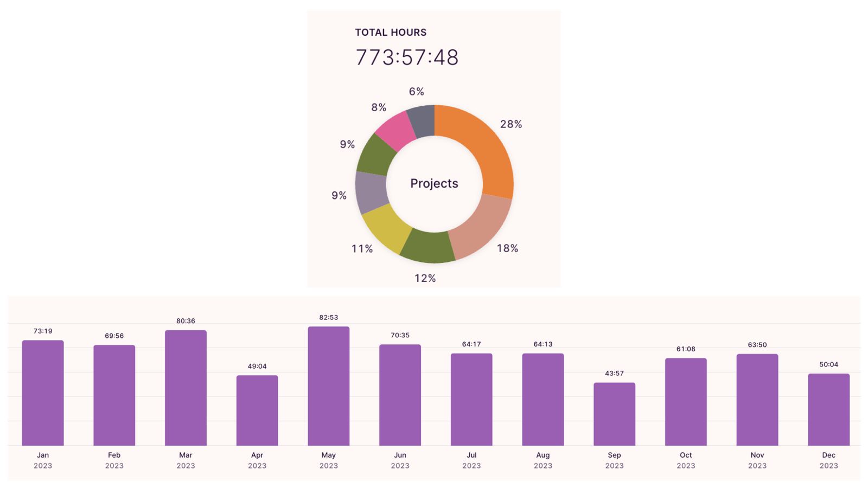The image size is (868, 488).
Task: Click the Projects label in donut center
Action: click(434, 183)
